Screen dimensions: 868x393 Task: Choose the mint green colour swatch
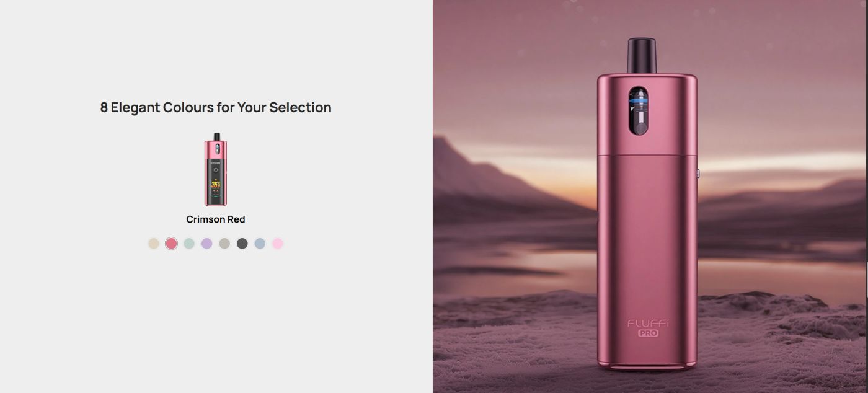tap(189, 244)
